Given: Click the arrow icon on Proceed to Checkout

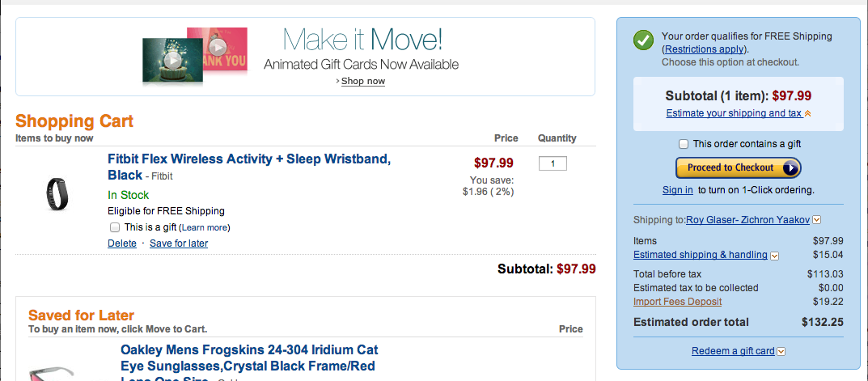Looking at the screenshot, I should pos(791,167).
